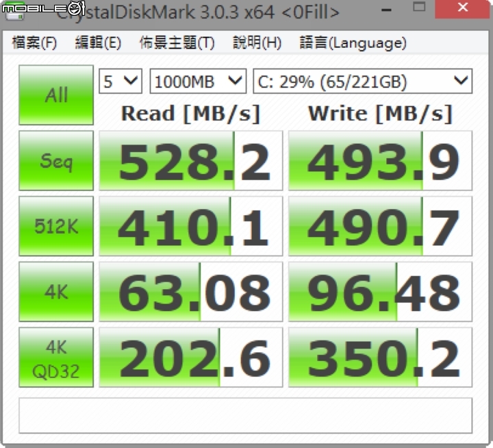Screen dimensions: 493x448
Task: Click the Read [MB/s] column header
Action: [191, 113]
